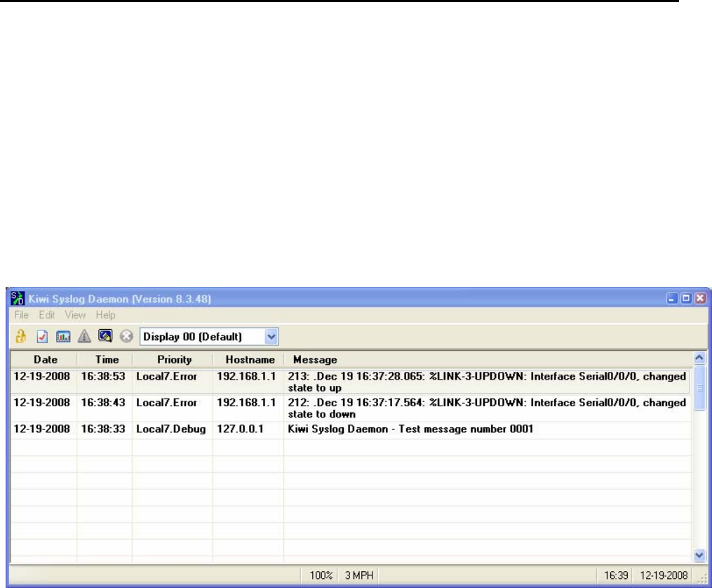Click the message 'state to up' row
712x588 pixels.
point(487,382)
